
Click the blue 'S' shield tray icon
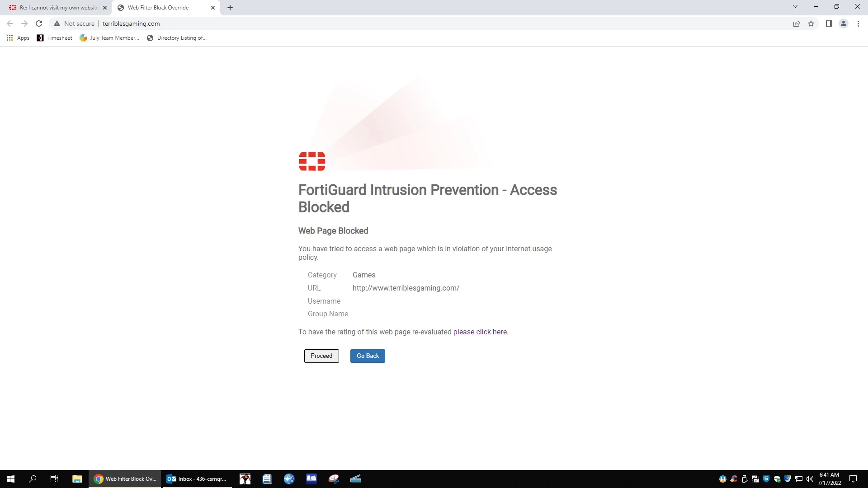766,479
